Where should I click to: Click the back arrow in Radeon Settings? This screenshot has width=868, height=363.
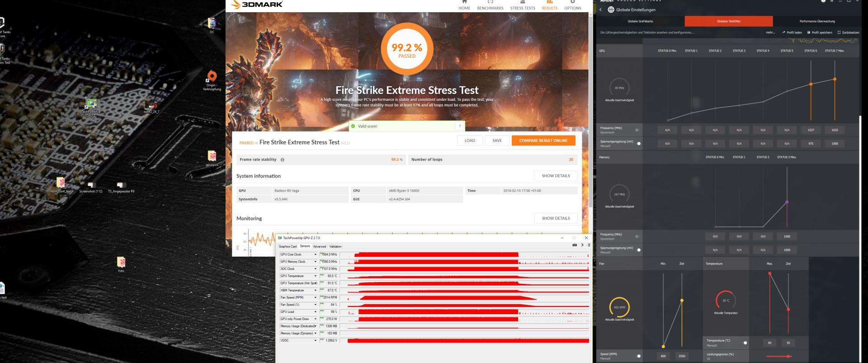601,9
